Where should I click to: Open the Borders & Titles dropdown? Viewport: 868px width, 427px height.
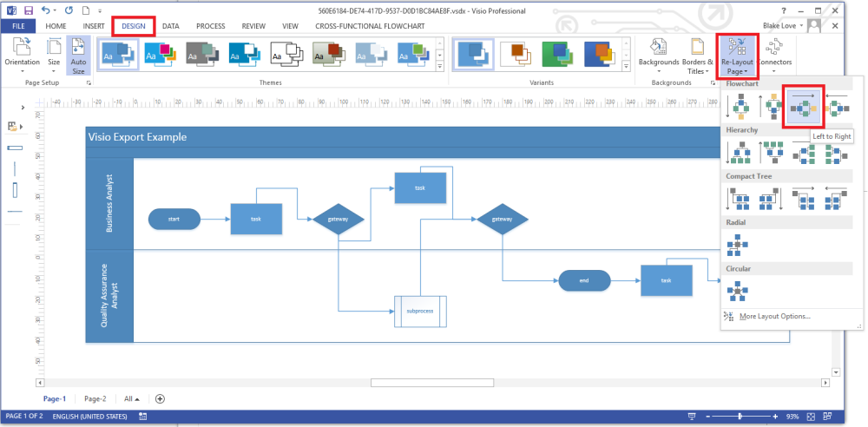coord(698,56)
